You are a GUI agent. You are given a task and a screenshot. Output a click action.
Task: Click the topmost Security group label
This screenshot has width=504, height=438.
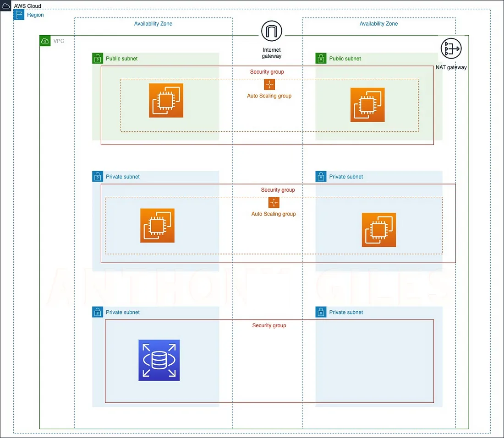click(267, 72)
